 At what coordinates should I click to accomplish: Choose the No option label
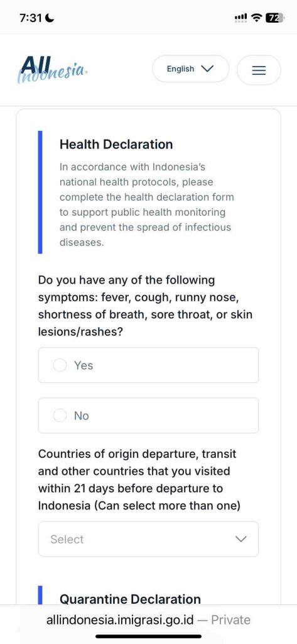pos(81,416)
